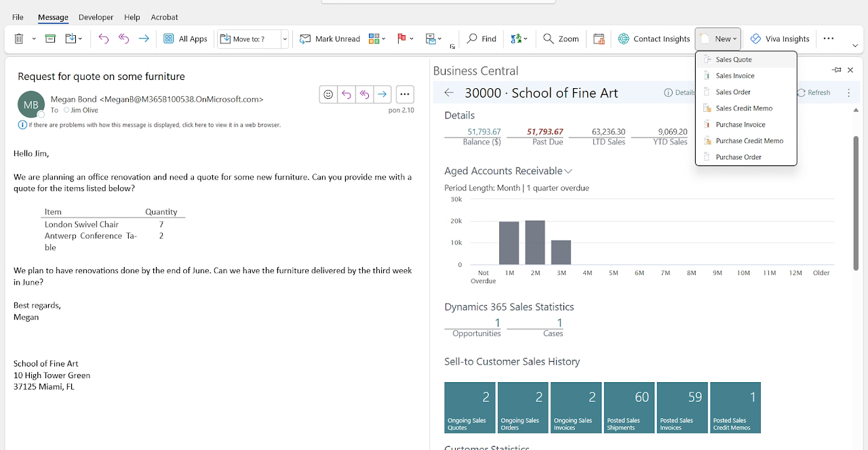Expand the Quick Steps gallery dropdown
This screenshot has width=868, height=450.
pos(285,39)
